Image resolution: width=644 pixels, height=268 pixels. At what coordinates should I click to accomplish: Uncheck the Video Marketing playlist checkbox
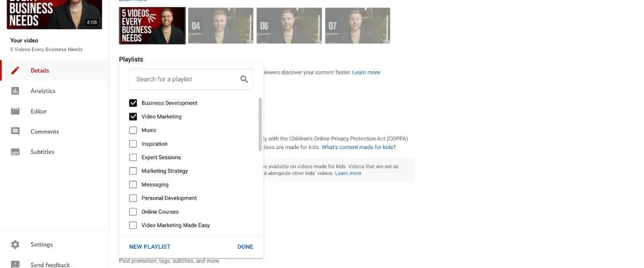point(133,116)
